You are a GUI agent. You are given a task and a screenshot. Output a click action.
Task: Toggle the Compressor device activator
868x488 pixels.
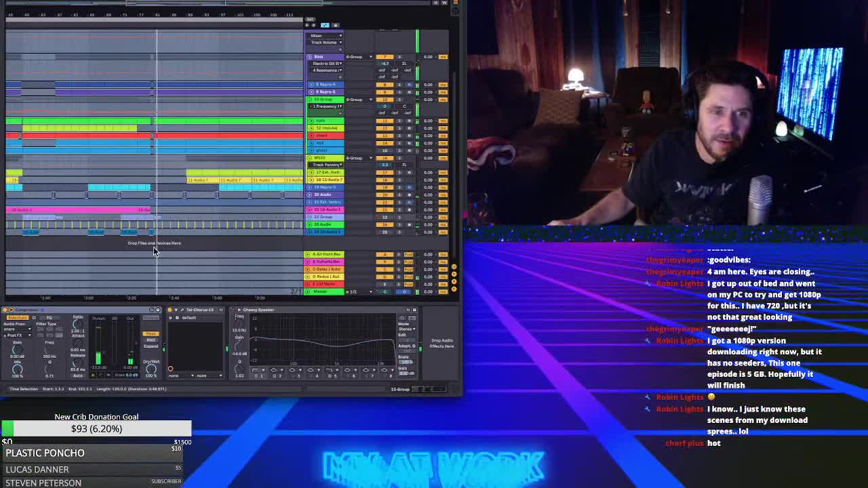[x=5, y=310]
